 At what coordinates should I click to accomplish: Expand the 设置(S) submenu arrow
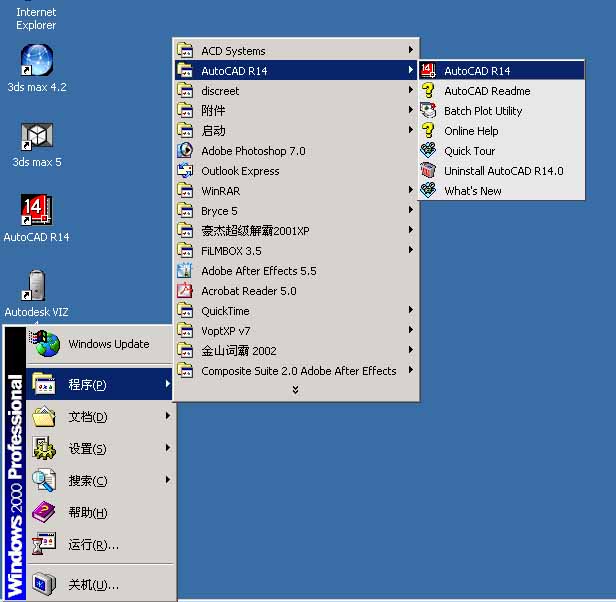tap(168, 447)
